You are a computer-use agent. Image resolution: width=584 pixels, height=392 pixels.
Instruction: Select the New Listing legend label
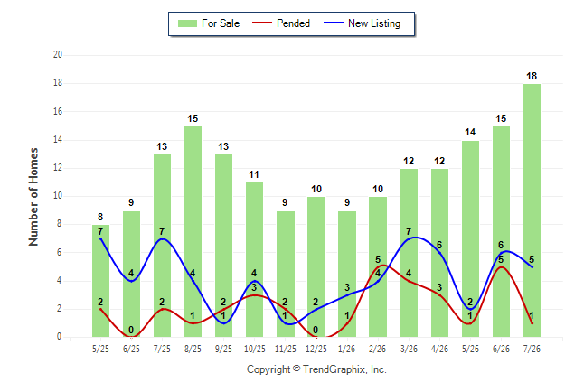click(374, 23)
